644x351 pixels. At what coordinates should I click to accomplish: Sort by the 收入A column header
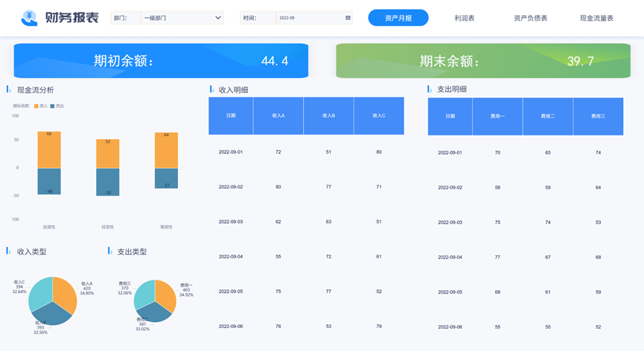pos(278,115)
